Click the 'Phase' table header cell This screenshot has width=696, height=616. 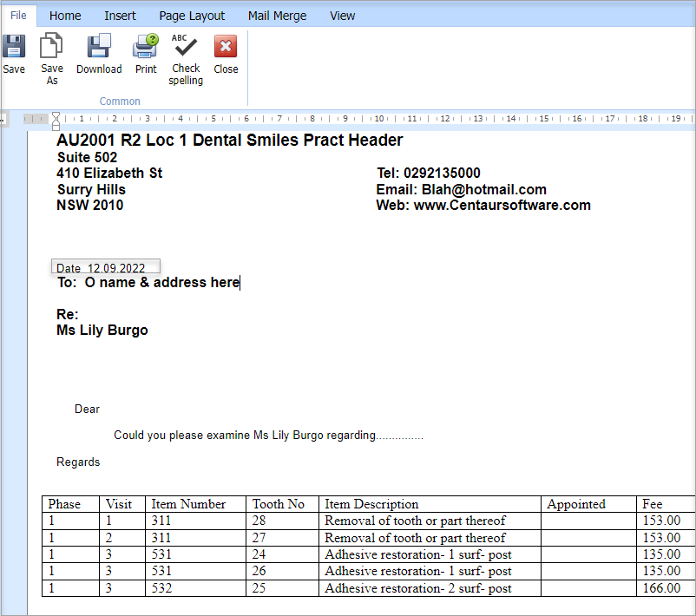click(x=70, y=504)
